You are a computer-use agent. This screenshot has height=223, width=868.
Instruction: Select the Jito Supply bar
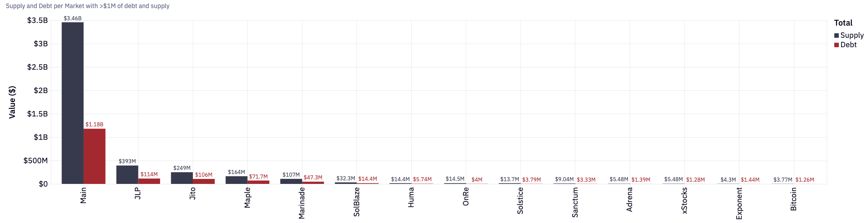(182, 178)
